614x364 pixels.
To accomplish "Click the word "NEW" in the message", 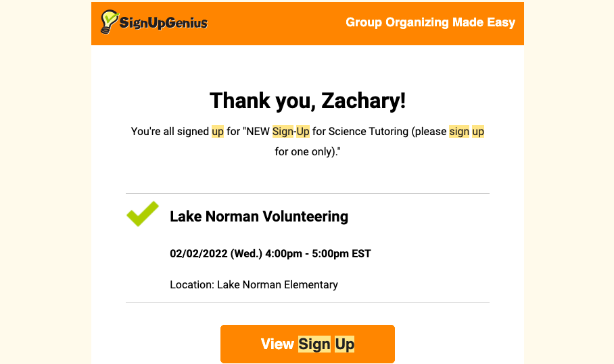I will coord(258,132).
